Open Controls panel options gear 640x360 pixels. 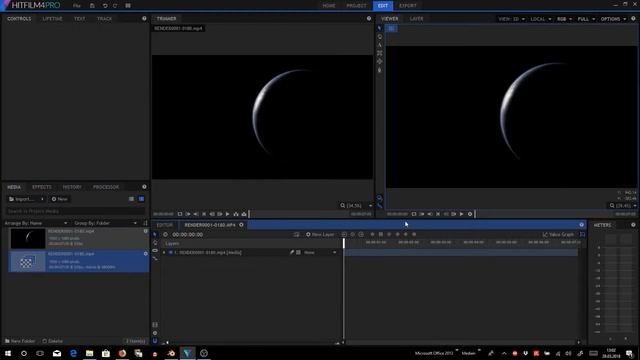click(144, 18)
